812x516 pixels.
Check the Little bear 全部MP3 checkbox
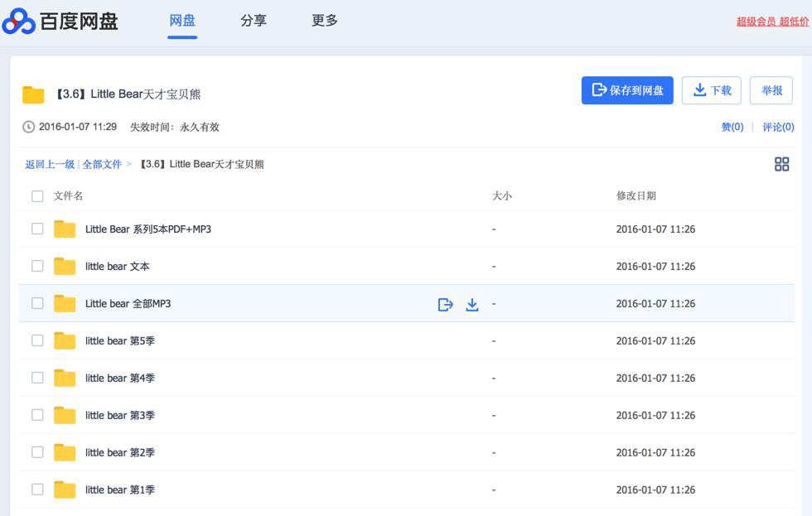tap(37, 303)
